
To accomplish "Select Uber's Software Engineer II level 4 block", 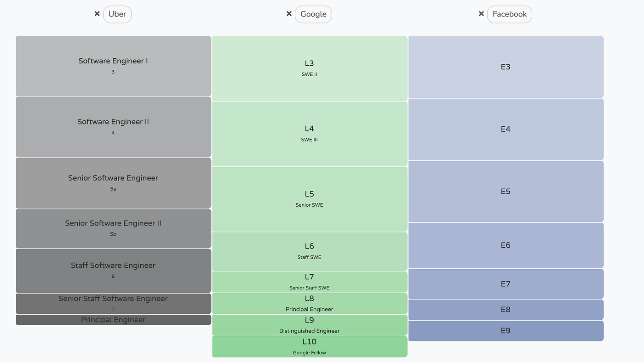I will 113,127.
